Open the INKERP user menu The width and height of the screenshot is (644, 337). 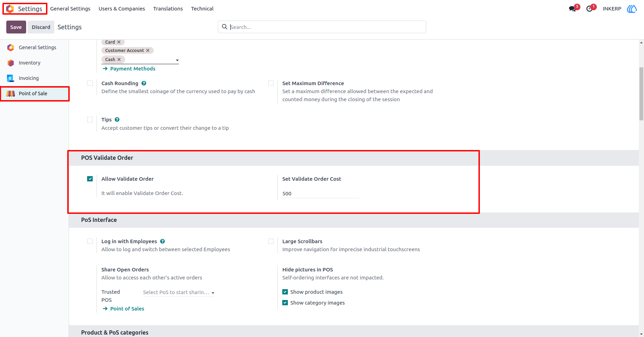click(612, 9)
